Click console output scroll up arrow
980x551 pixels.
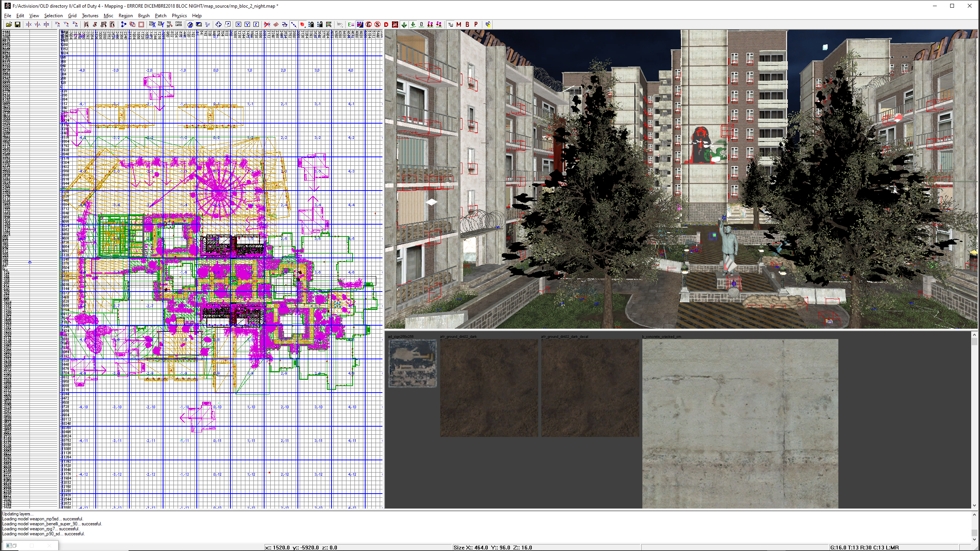pos(974,515)
